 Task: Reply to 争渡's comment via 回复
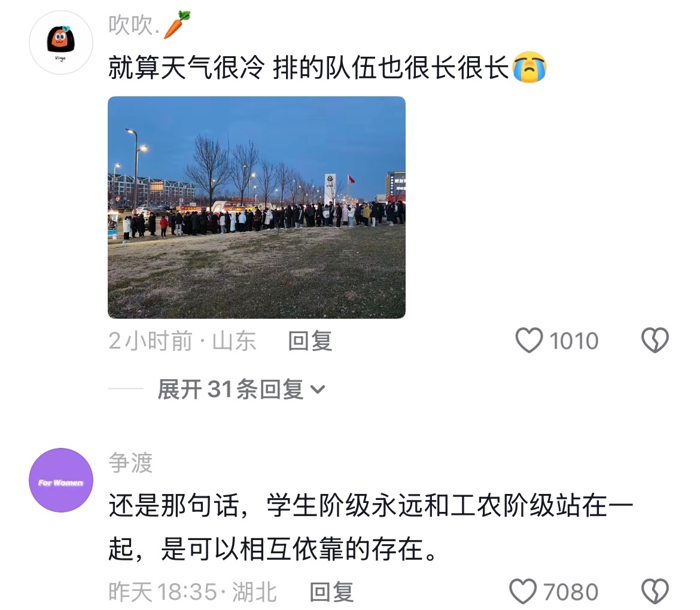click(x=331, y=591)
